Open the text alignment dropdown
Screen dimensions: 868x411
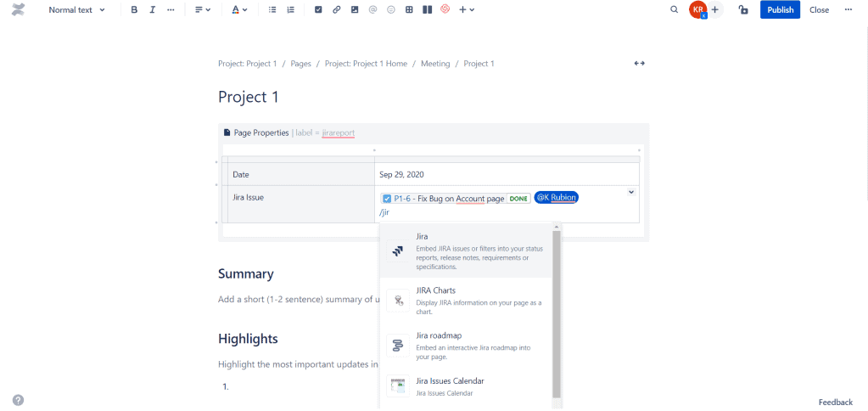pyautogui.click(x=203, y=10)
